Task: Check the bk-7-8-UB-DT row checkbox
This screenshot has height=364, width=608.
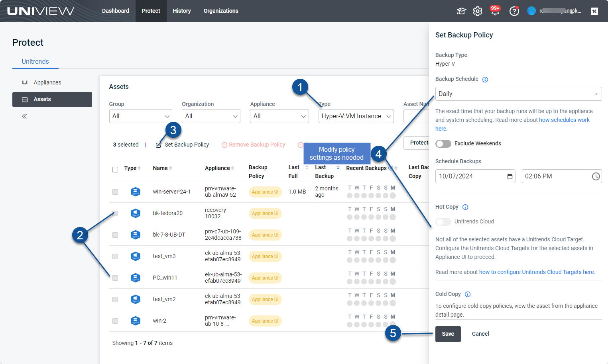Action: point(115,235)
